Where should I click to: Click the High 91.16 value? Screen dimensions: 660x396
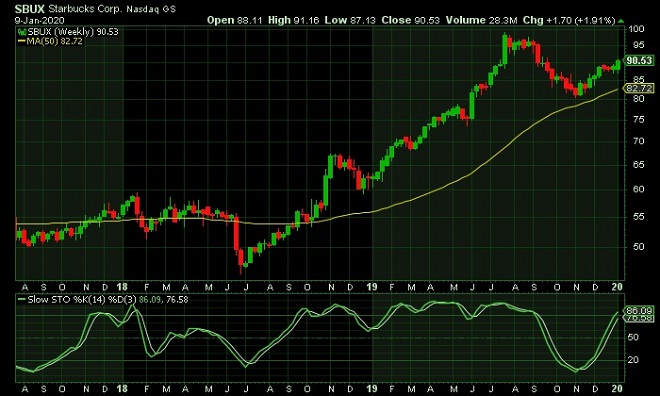293,20
